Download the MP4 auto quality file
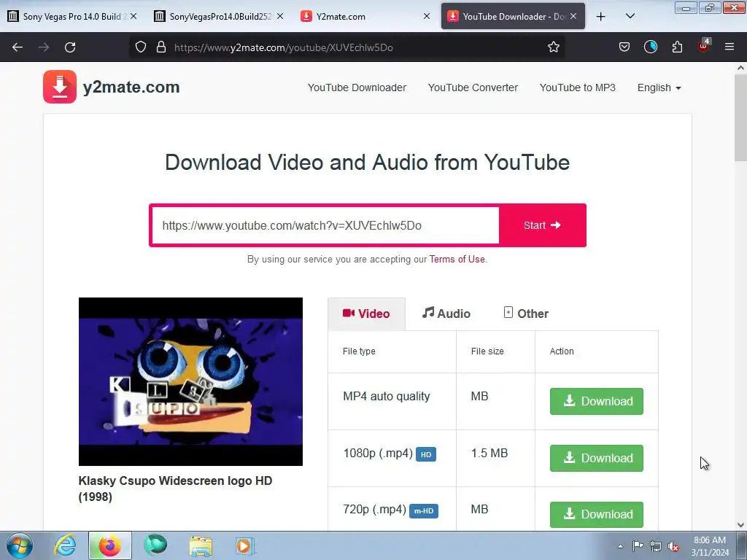 pos(597,401)
